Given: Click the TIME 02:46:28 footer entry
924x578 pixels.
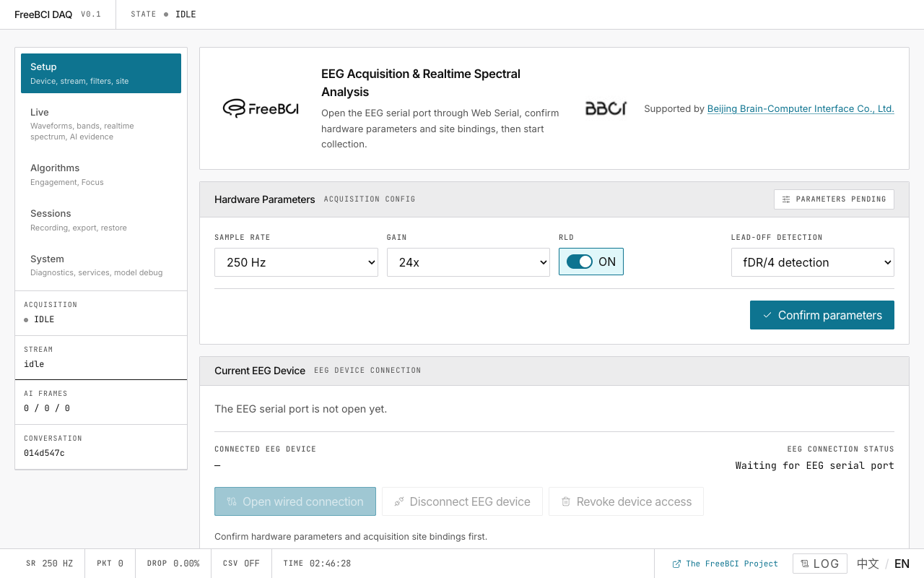Looking at the screenshot, I should (x=317, y=564).
